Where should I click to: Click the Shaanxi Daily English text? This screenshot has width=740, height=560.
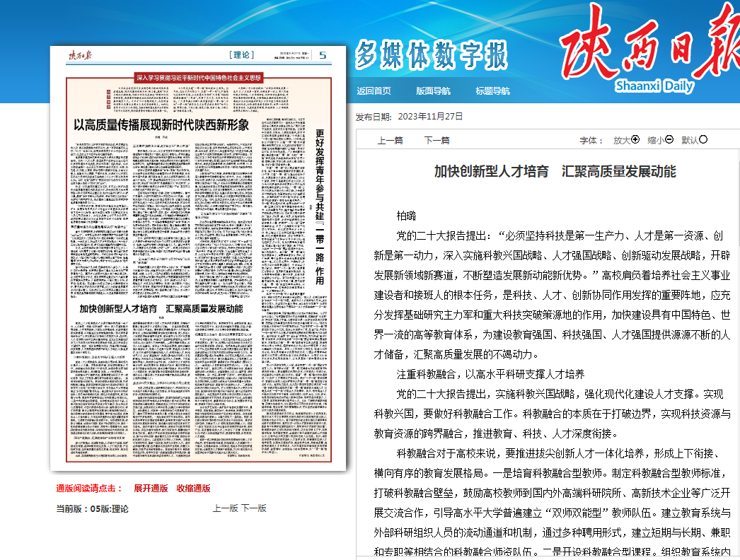point(647,86)
